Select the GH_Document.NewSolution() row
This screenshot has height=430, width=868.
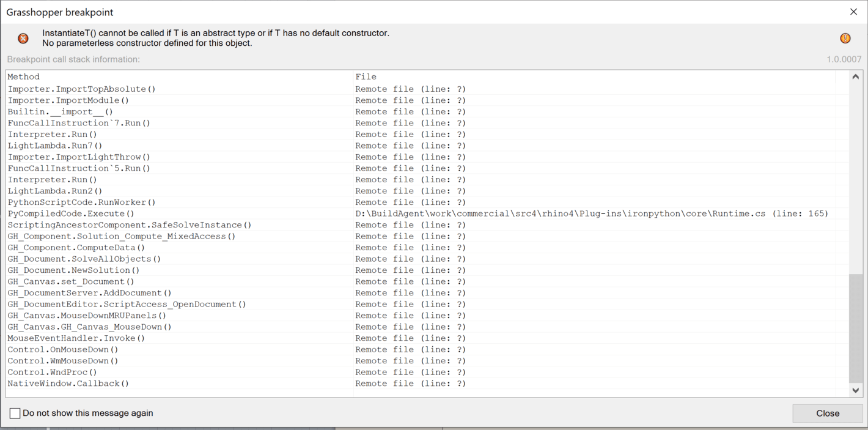[421, 270]
